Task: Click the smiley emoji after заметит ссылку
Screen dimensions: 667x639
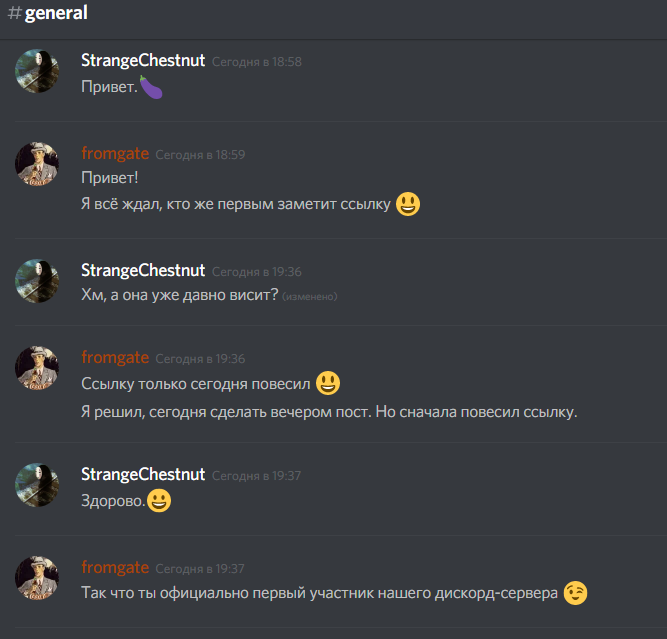Action: (x=408, y=204)
